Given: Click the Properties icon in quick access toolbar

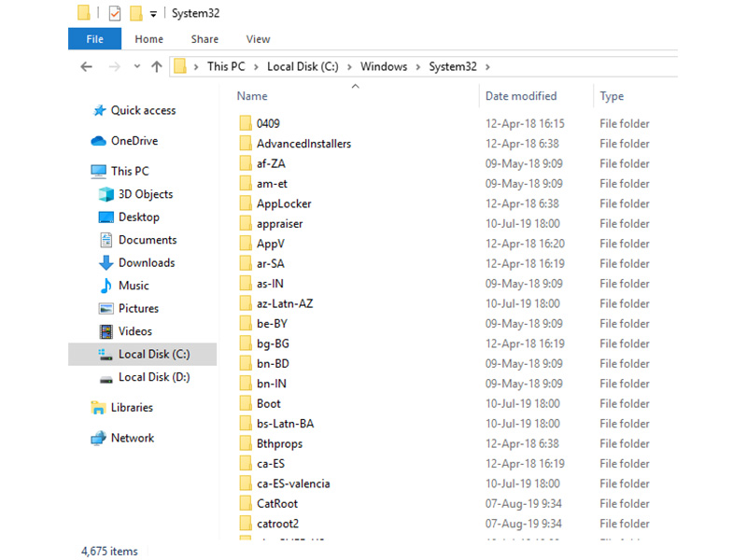Looking at the screenshot, I should click(114, 13).
